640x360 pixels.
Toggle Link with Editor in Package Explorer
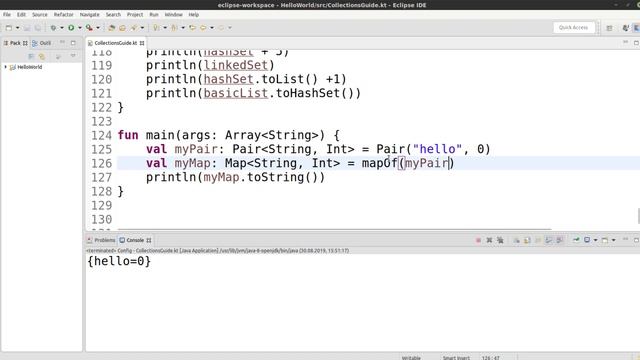[42, 56]
